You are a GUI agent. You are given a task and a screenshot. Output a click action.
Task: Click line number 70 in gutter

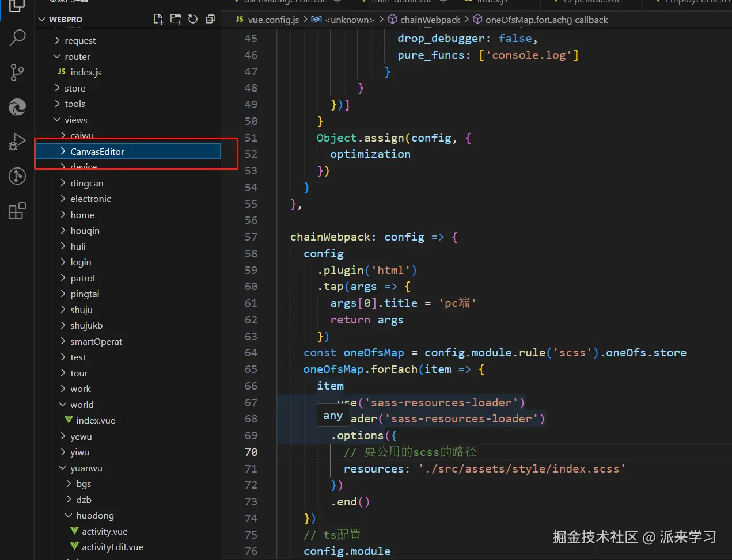(x=251, y=452)
